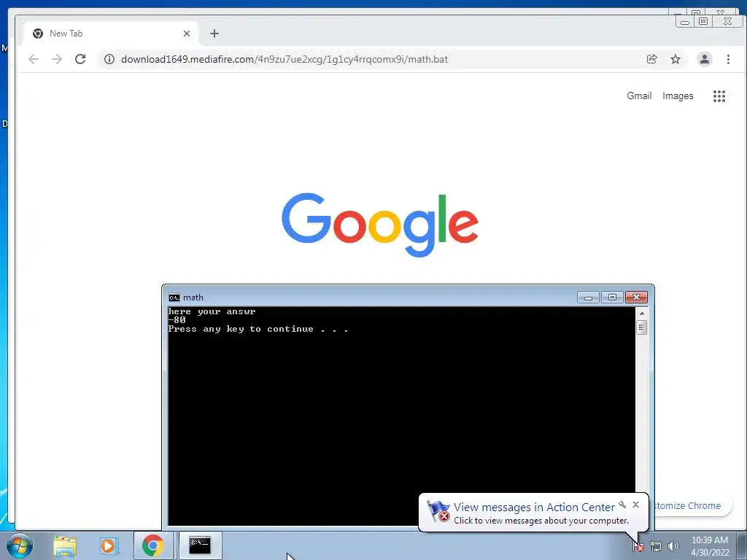Switch to command prompt taskbar button
This screenshot has height=560, width=747.
(200, 545)
